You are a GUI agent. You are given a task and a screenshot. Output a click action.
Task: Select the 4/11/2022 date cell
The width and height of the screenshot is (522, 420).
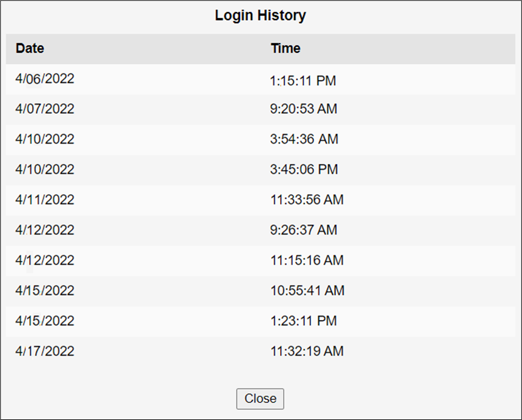[x=45, y=200]
